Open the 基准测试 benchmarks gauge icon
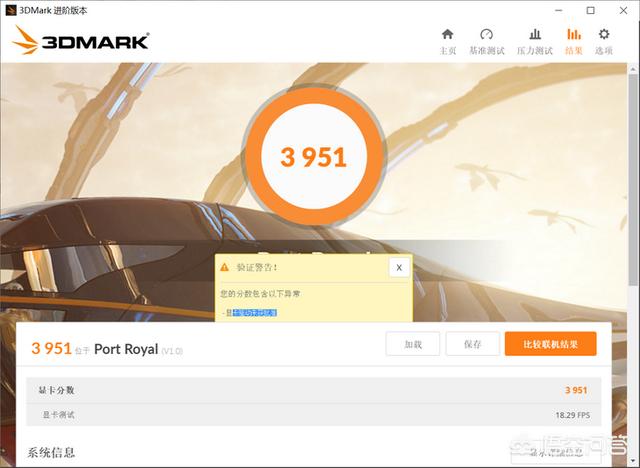 [x=487, y=34]
